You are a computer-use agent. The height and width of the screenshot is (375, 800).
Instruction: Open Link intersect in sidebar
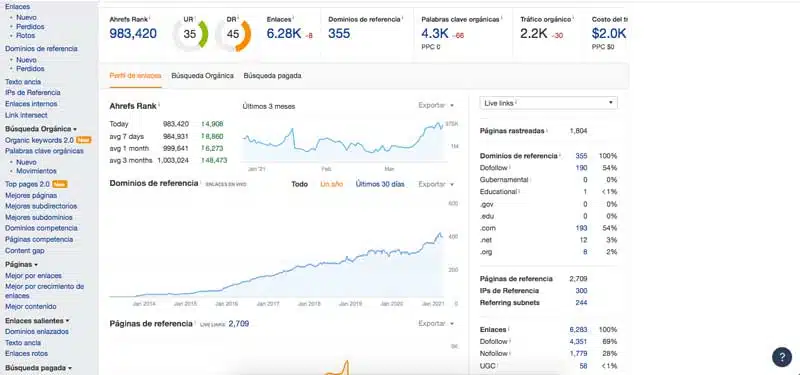click(26, 115)
